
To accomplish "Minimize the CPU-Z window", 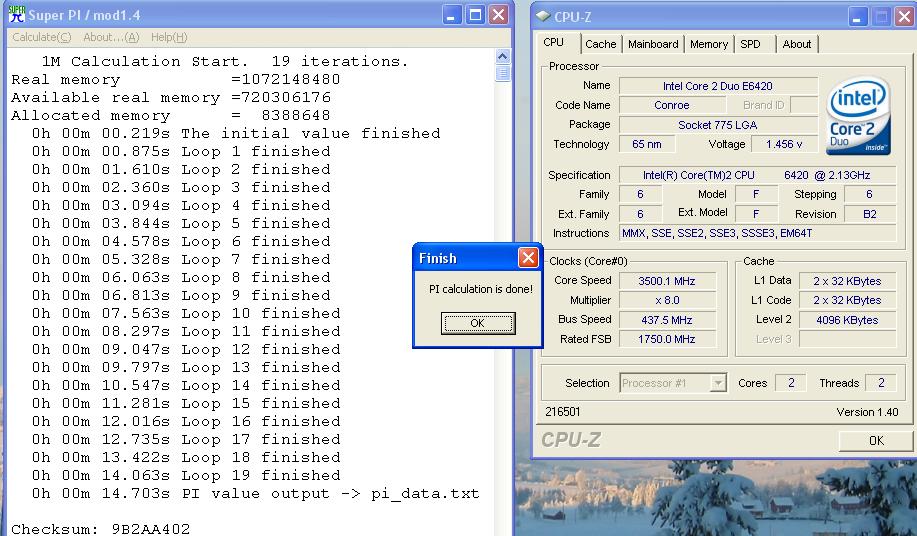I will (x=858, y=17).
